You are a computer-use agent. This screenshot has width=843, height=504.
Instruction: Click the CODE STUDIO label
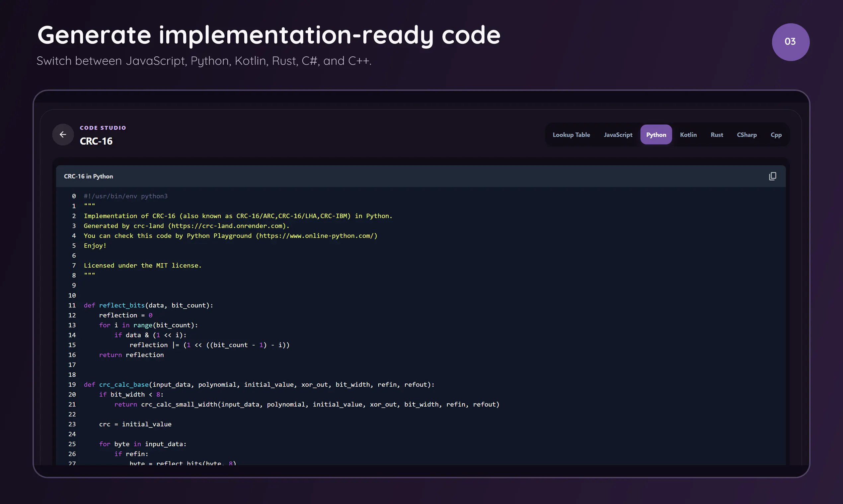103,128
